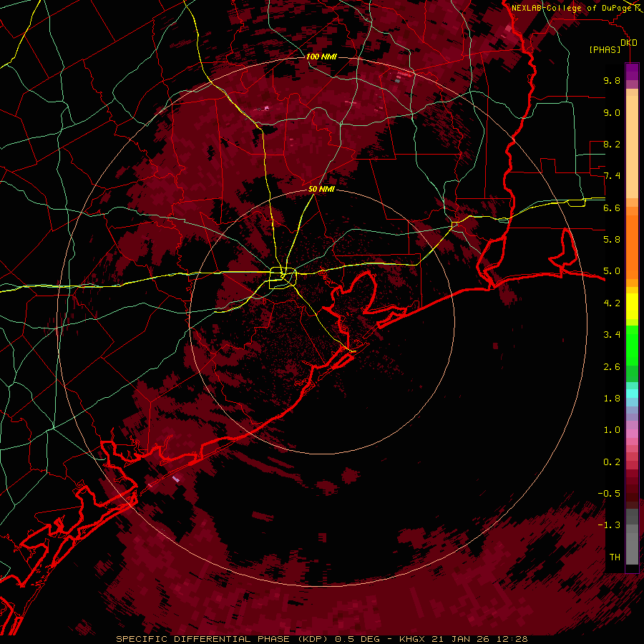Pick the cyan band of the color bar

tap(632, 394)
